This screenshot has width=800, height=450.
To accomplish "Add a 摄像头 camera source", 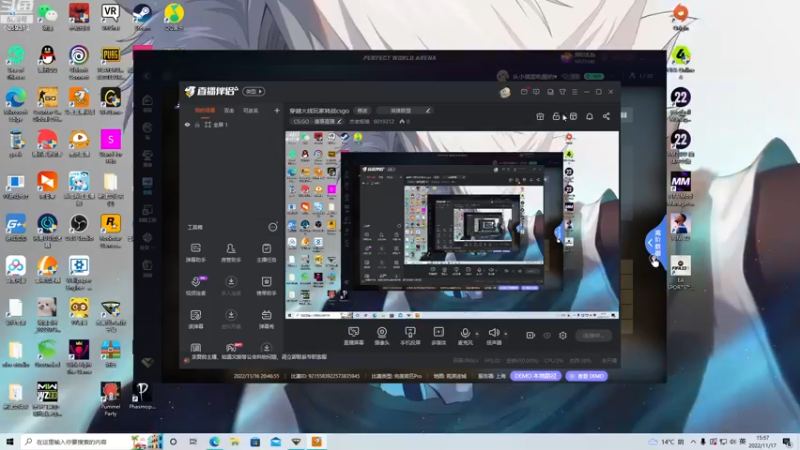I will coord(382,336).
